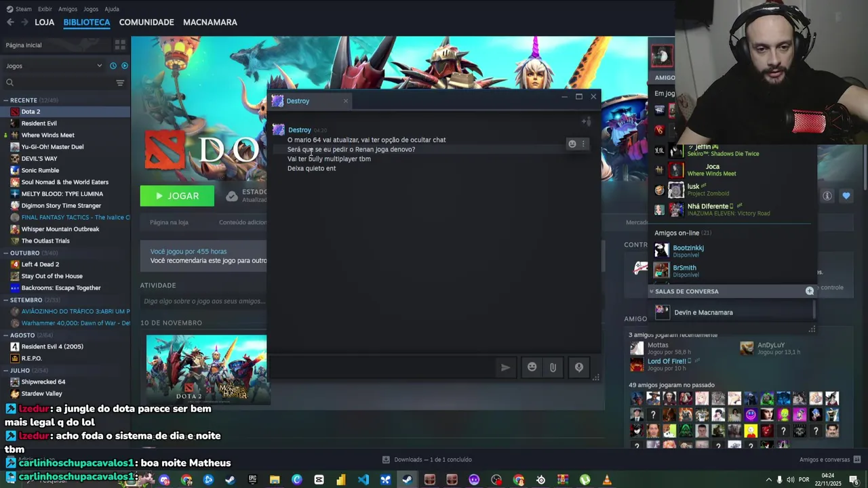
Task: Switch library to collections grid view icon
Action: coord(120,45)
